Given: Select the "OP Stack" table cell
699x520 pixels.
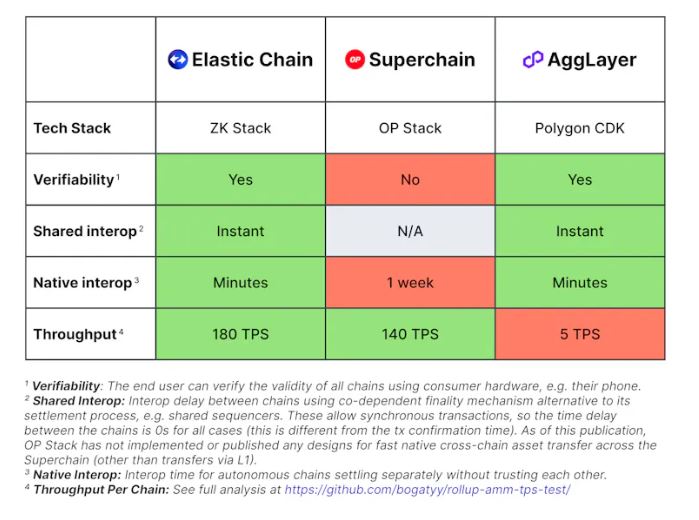Looking at the screenshot, I should [410, 128].
